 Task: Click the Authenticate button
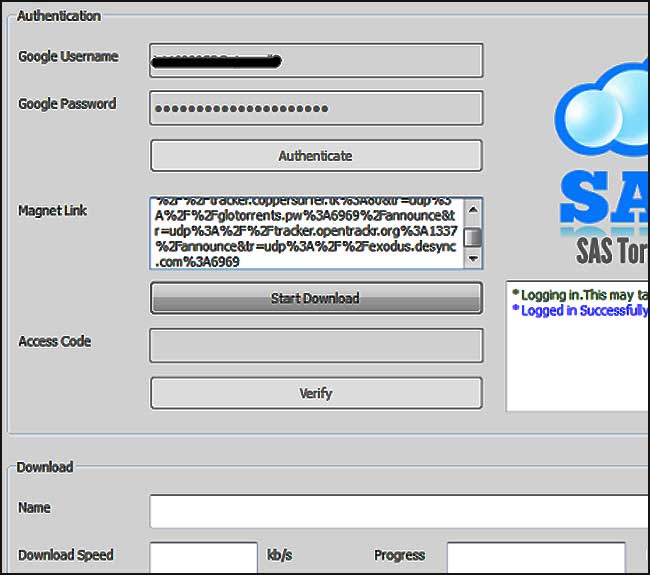pos(316,156)
